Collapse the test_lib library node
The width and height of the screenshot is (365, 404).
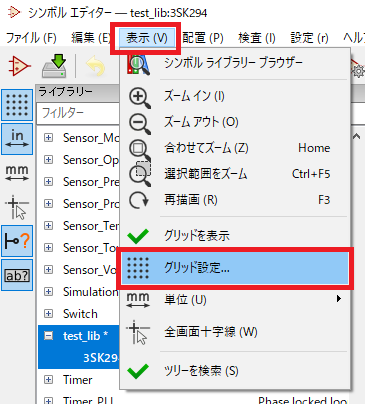(x=49, y=336)
